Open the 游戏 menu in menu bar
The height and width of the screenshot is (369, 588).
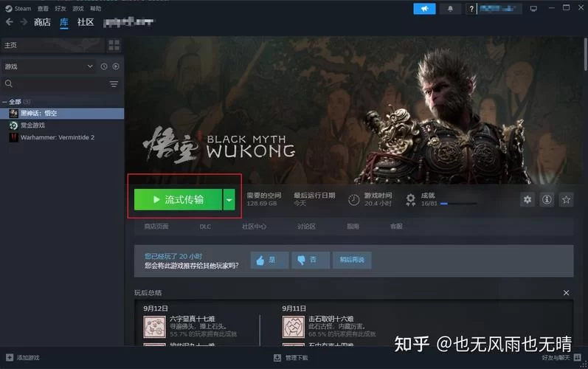[78, 9]
